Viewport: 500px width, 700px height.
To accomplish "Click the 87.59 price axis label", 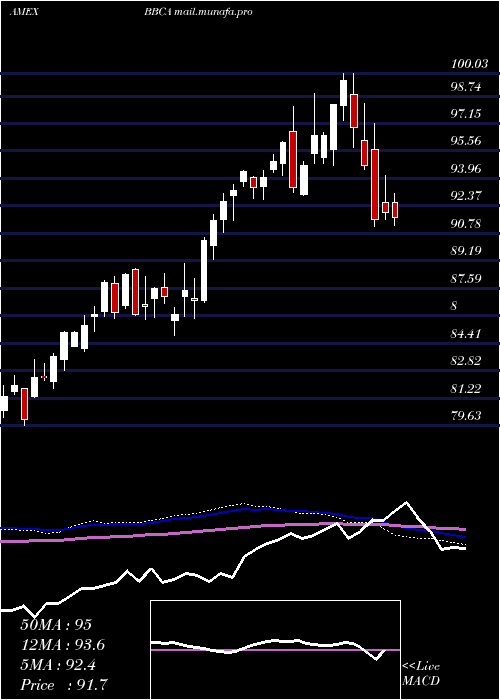I will (x=466, y=279).
